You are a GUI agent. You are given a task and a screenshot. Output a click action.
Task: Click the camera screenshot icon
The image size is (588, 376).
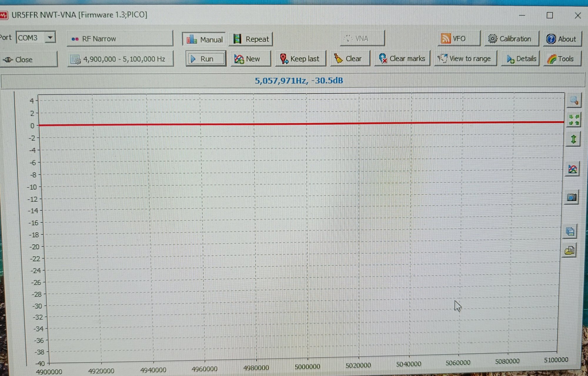572,197
